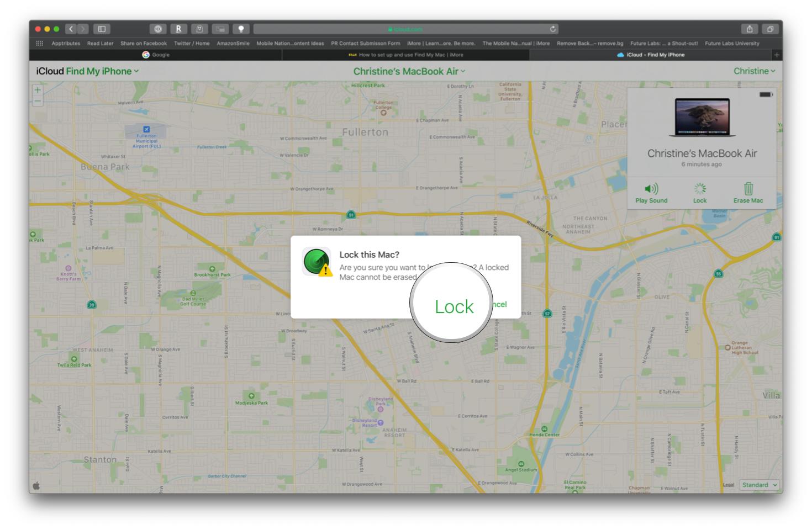Go forward with Safari forward arrow

click(x=83, y=29)
